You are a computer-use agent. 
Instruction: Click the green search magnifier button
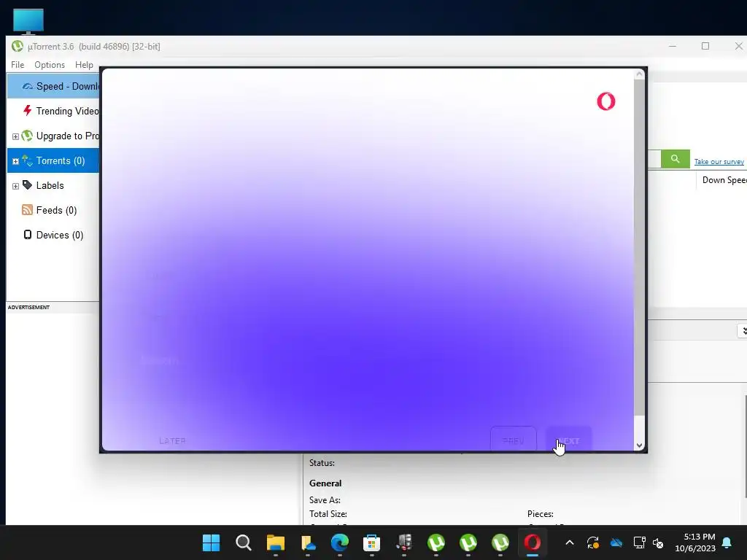click(x=675, y=159)
